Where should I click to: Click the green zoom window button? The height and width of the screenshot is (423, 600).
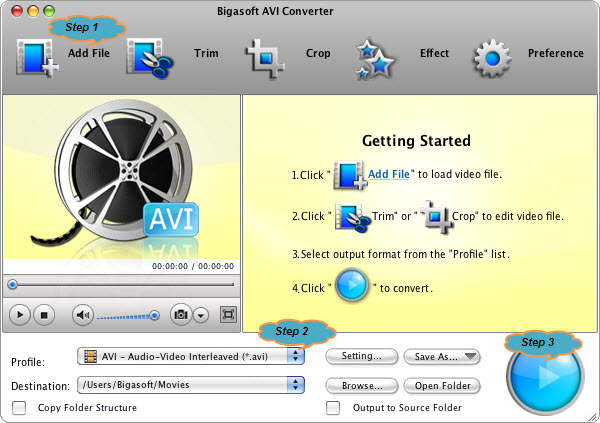tap(49, 11)
